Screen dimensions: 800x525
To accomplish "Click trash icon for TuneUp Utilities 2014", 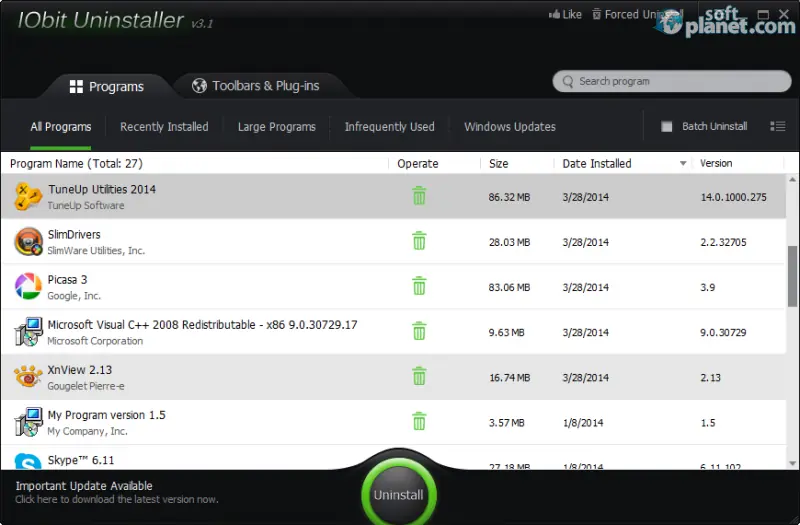I will pyautogui.click(x=419, y=196).
